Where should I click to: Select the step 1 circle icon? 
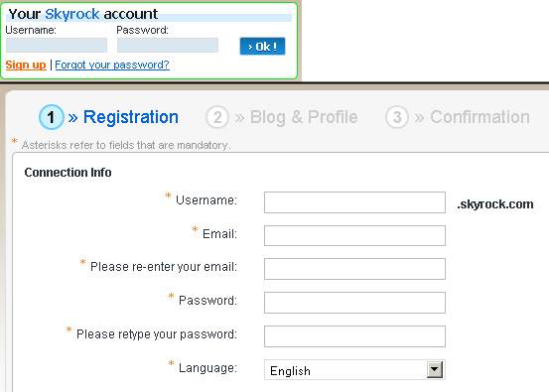click(52, 117)
